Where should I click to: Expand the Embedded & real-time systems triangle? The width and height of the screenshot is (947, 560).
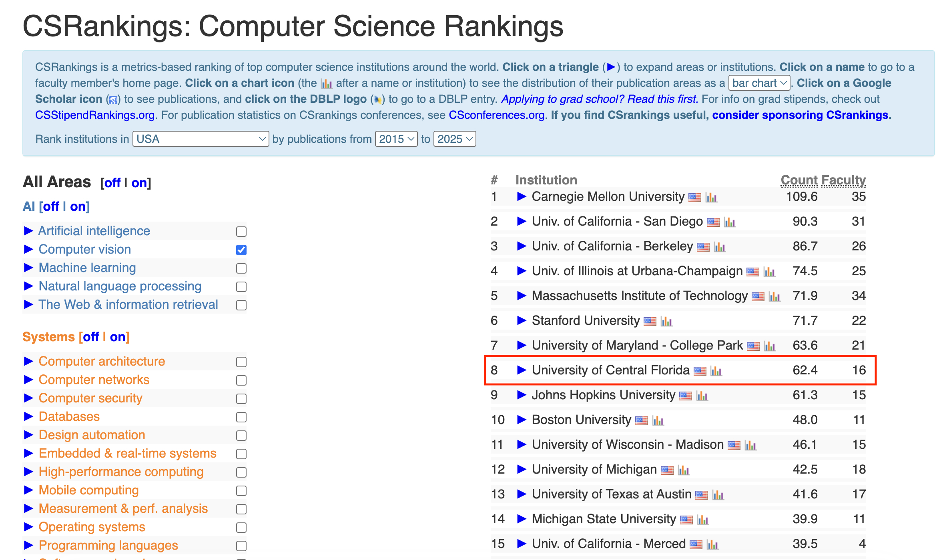[28, 453]
